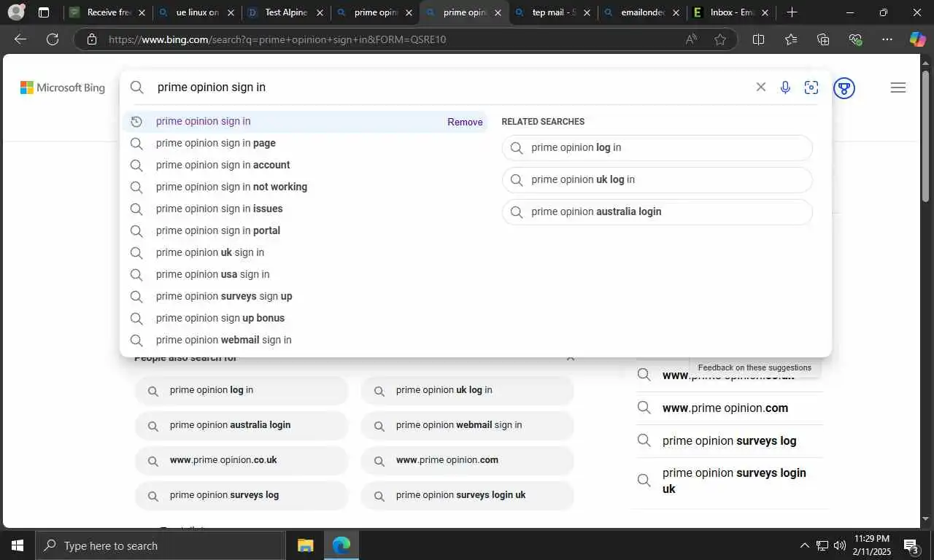Select suggestion 'prime opinion webmail sign in'

tap(304, 341)
